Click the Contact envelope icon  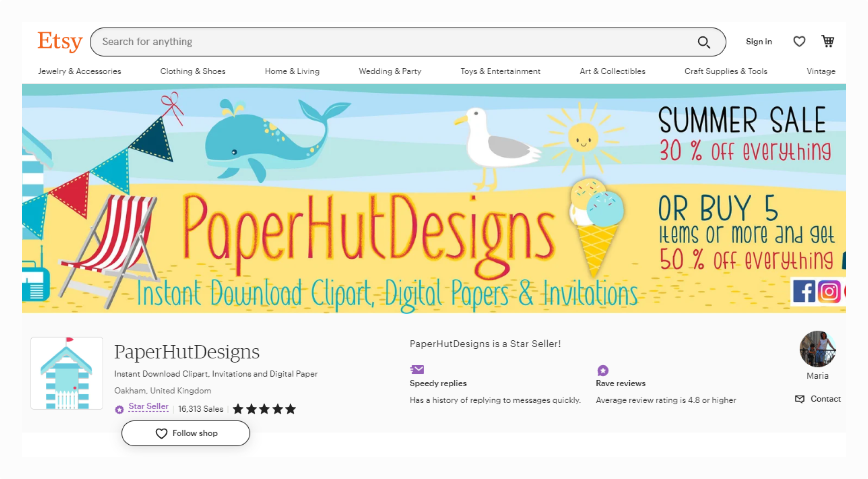[x=799, y=399]
